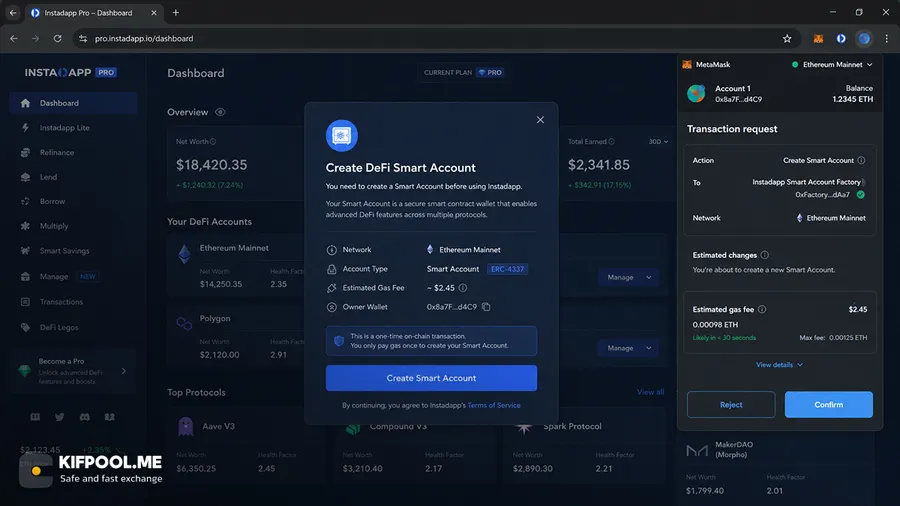
Task: Open a new browser tab
Action: [x=176, y=13]
